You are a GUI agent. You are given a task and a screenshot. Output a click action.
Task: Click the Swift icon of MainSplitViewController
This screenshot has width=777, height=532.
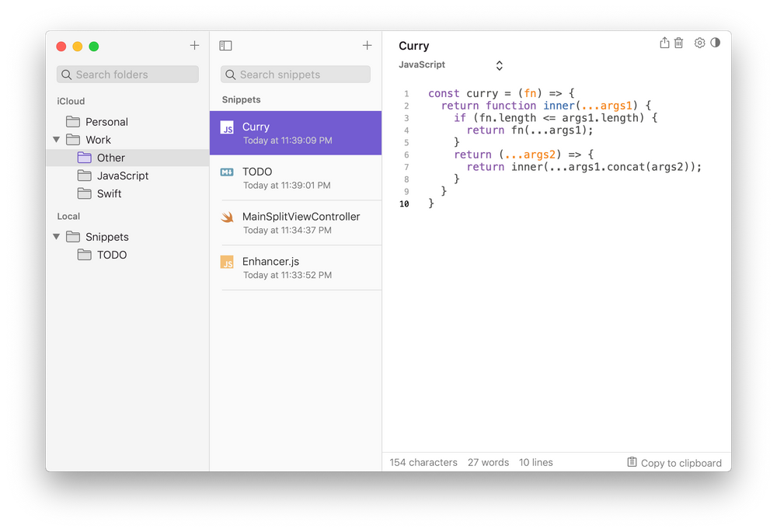(227, 217)
